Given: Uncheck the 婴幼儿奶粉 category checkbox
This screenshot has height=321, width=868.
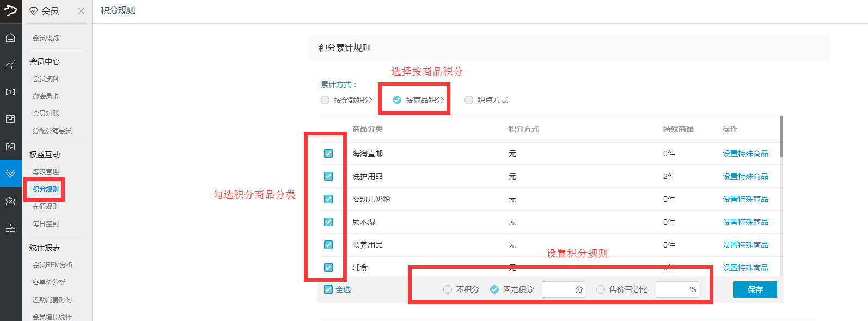Looking at the screenshot, I should pyautogui.click(x=328, y=199).
